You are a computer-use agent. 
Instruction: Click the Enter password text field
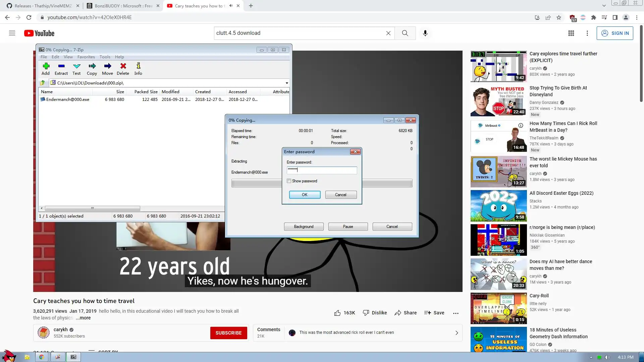[322, 170]
